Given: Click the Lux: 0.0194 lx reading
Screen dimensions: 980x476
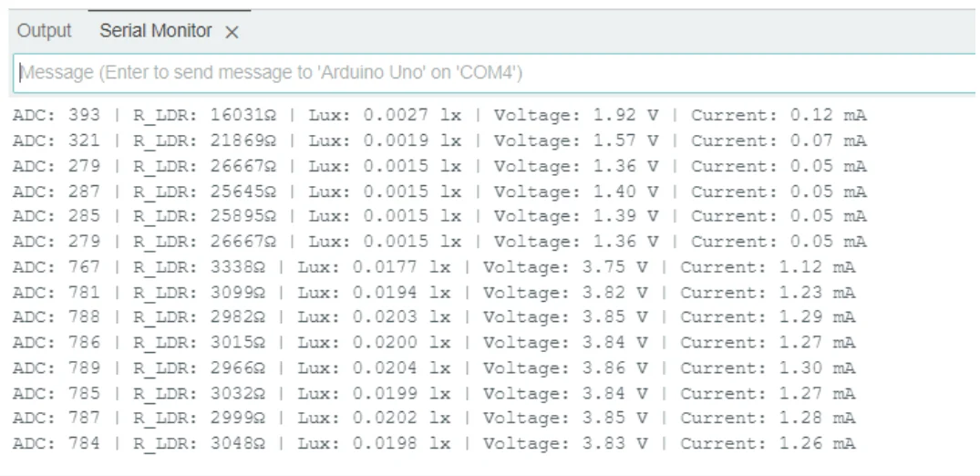Looking at the screenshot, I should tap(374, 293).
